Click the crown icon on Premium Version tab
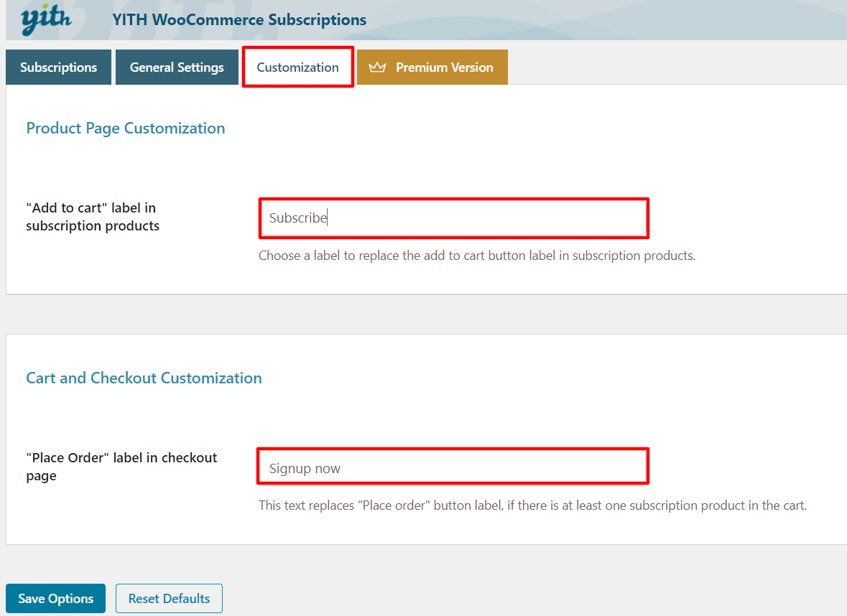Viewport: 847px width, 616px height. (x=377, y=67)
